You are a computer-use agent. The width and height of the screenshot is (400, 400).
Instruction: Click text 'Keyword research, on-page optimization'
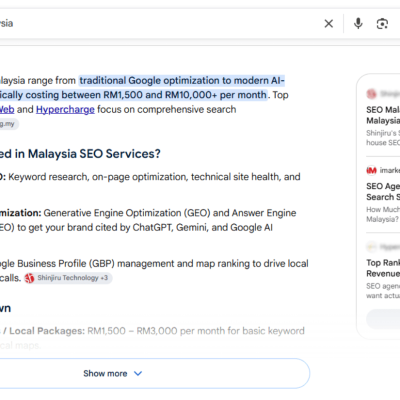(98, 177)
